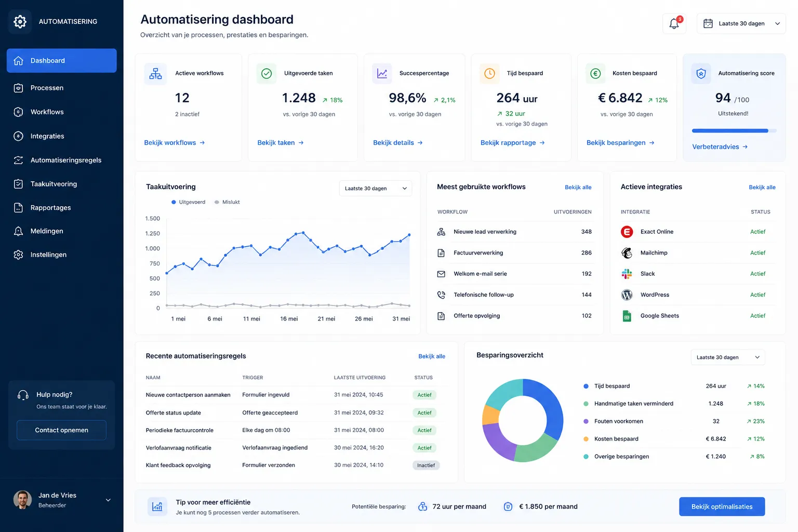Go to Dashboard in sidebar
798x532 pixels.
61,61
